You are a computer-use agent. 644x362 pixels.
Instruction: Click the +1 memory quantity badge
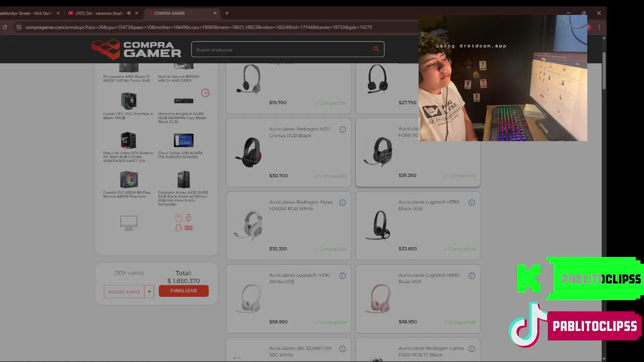click(x=205, y=93)
